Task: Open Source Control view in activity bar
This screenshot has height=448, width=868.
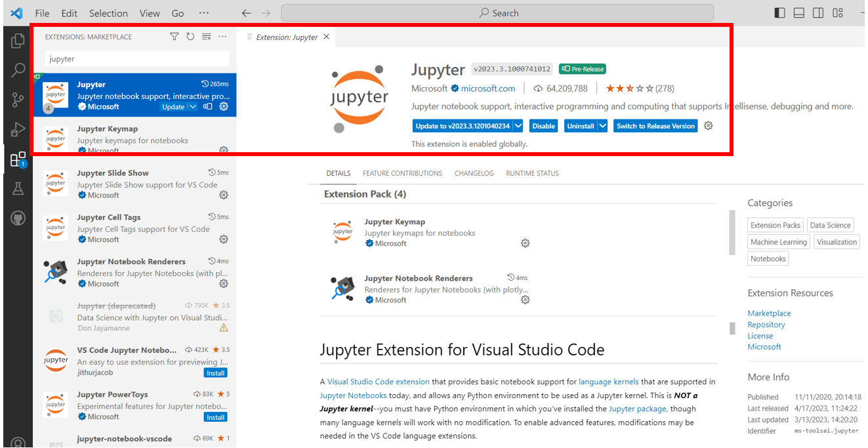Action: (x=18, y=100)
